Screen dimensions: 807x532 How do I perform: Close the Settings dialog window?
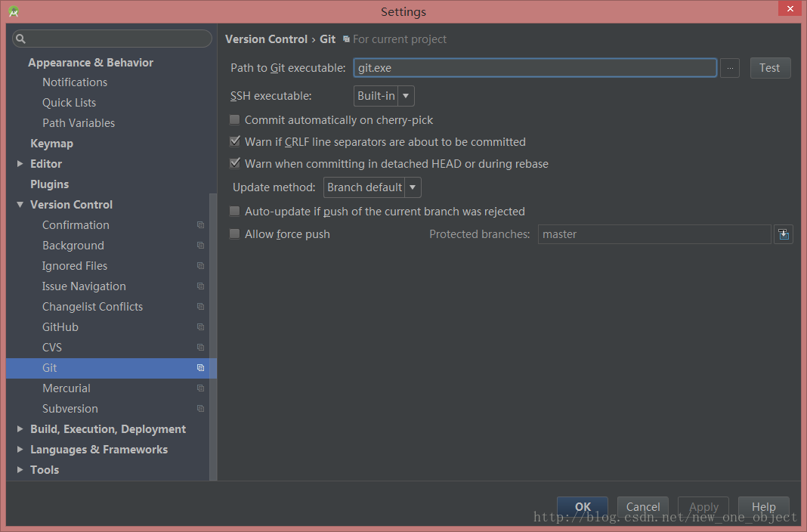(x=790, y=9)
